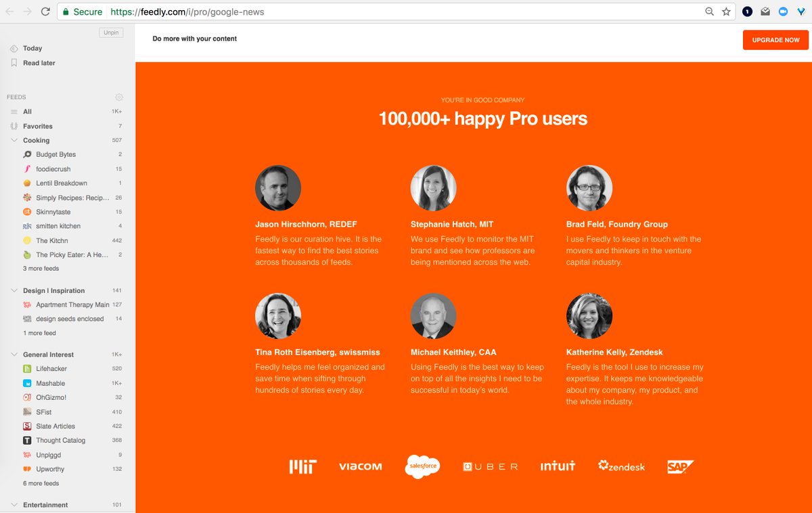Click the zoom magnifier icon in address bar
This screenshot has height=513, width=812.
point(710,12)
